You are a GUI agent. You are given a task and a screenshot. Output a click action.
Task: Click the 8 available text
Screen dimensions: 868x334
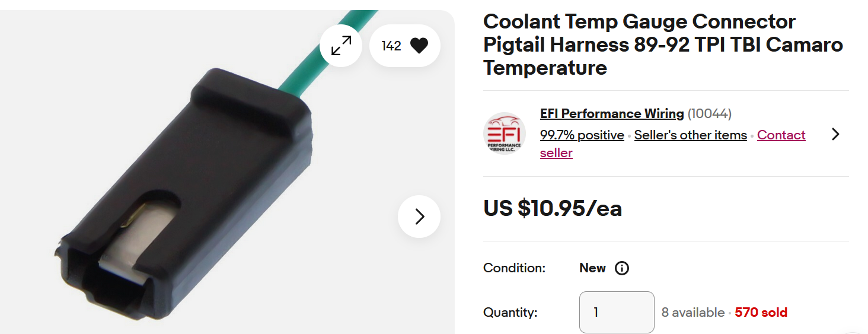pyautogui.click(x=693, y=313)
